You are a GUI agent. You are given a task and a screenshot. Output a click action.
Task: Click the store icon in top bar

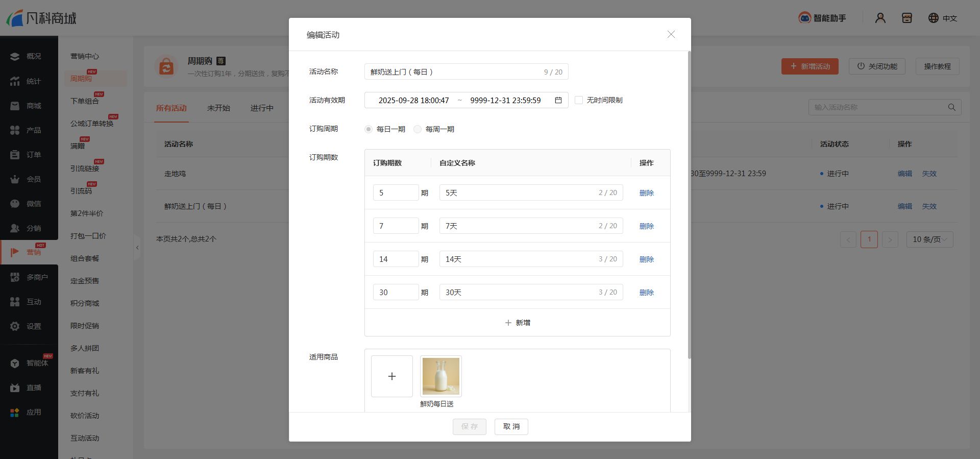[x=906, y=18]
